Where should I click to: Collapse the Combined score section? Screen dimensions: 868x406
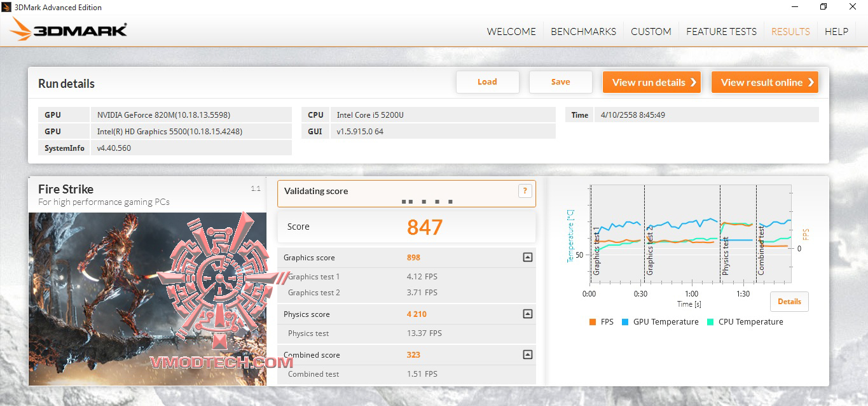527,355
